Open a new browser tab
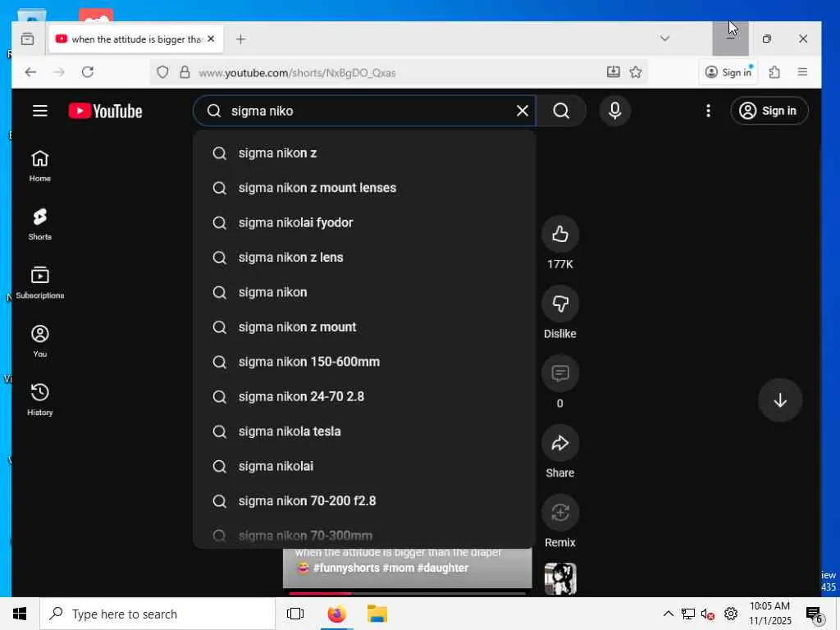 coord(240,39)
